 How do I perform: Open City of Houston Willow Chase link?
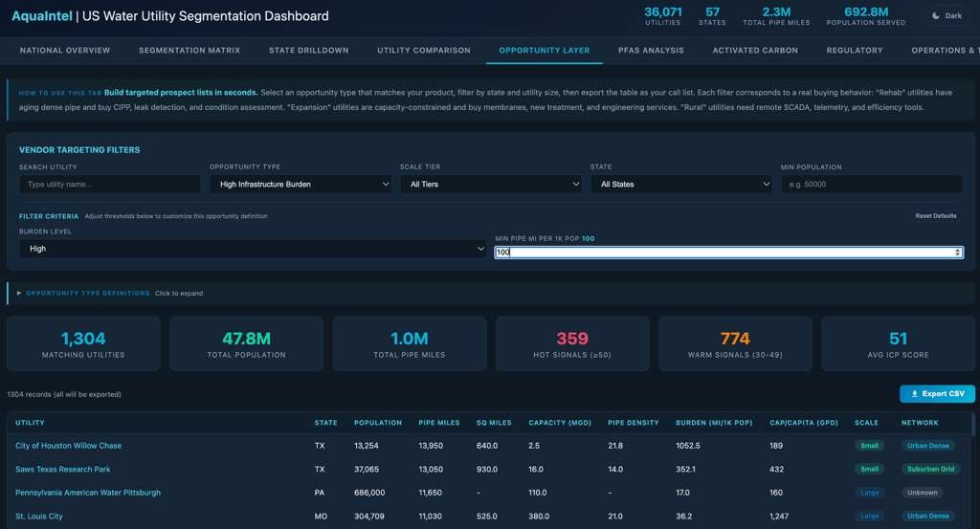tap(68, 446)
